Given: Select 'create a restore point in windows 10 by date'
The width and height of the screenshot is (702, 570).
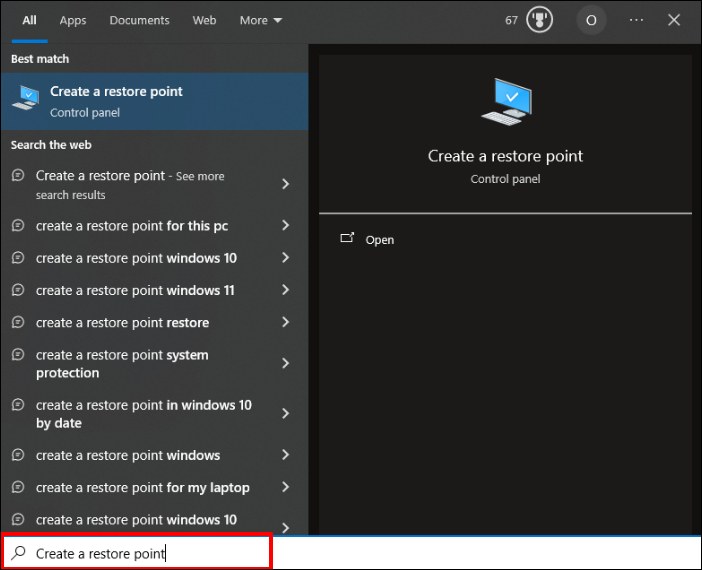Looking at the screenshot, I should click(143, 414).
